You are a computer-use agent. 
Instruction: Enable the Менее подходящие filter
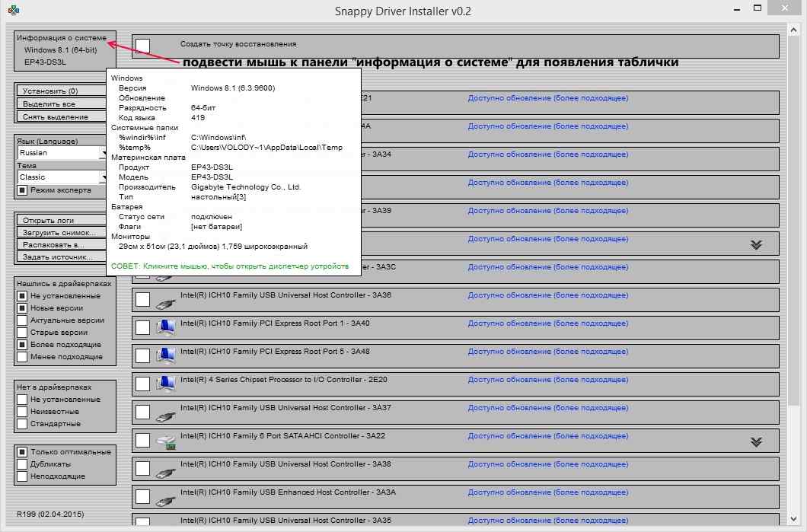[21, 356]
